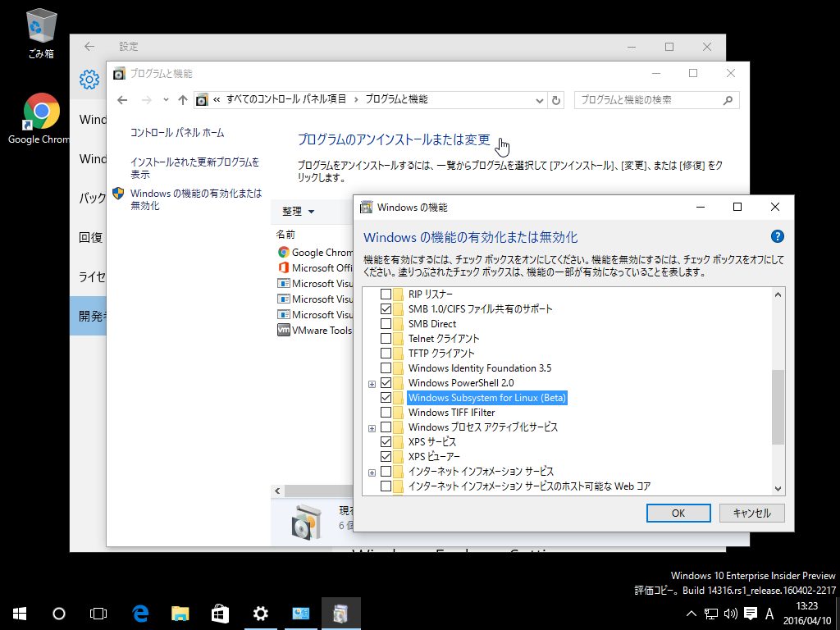This screenshot has width=840, height=630.
Task: Click the 名前 column header
Action: click(x=285, y=235)
